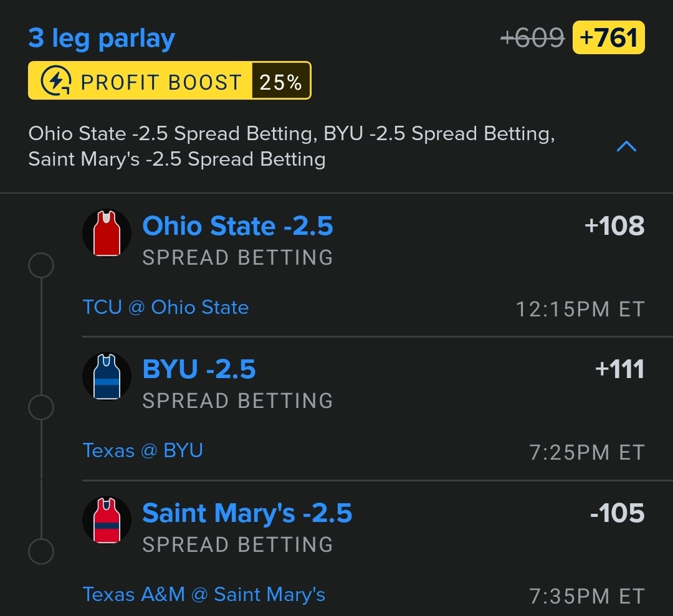Tap the 25% profit boost label
Image resolution: width=673 pixels, height=616 pixels.
coord(280,80)
